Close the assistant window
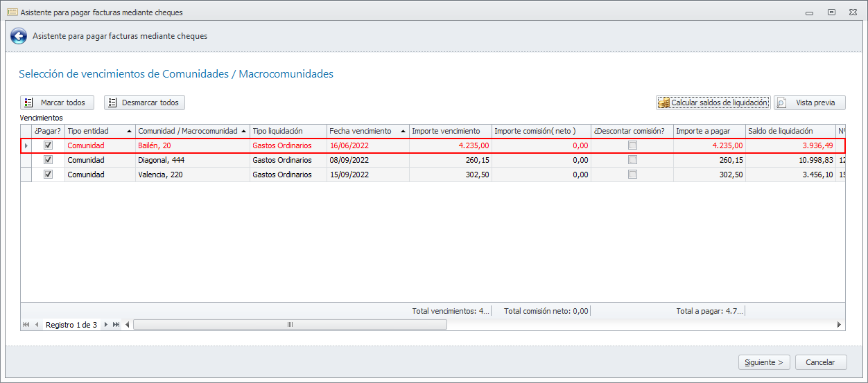The height and width of the screenshot is (383, 868). (x=853, y=12)
